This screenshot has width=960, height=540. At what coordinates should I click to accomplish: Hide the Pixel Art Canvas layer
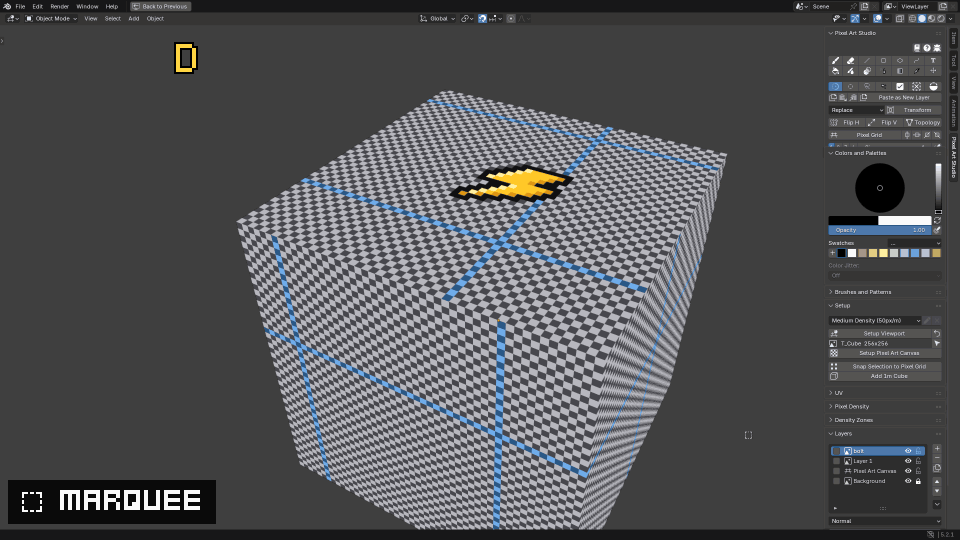coord(908,471)
